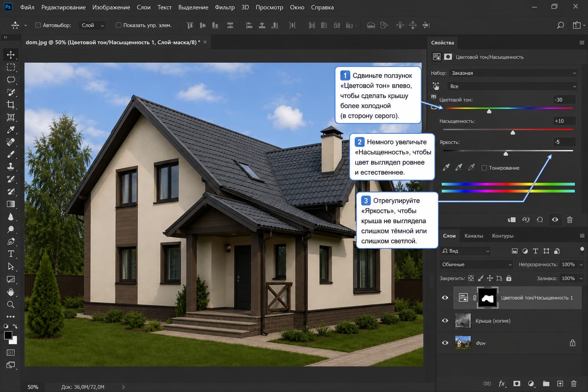Viewport: 588px width, 392px height.
Task: Create a new group folder icon
Action: (x=546, y=383)
